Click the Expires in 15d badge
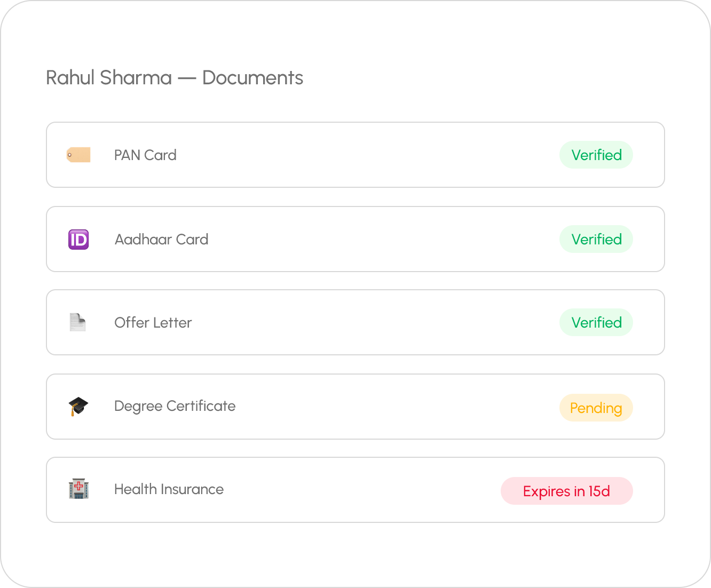This screenshot has width=711, height=588. [566, 491]
